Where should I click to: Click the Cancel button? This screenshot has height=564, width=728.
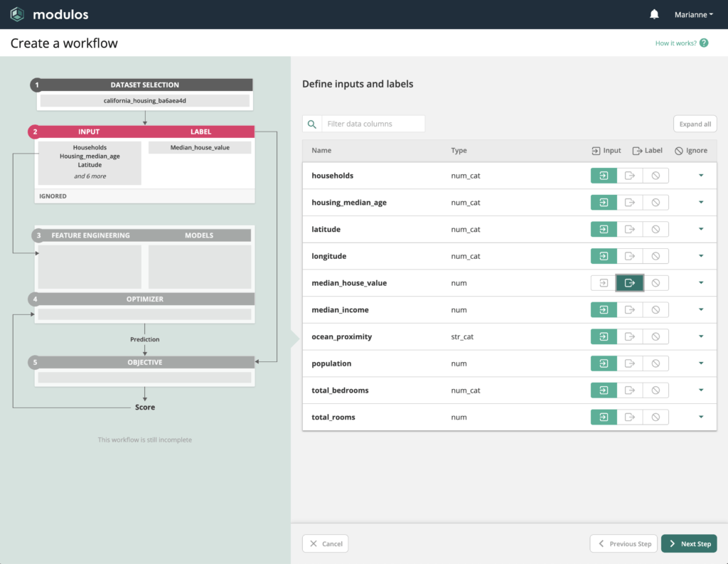click(326, 543)
